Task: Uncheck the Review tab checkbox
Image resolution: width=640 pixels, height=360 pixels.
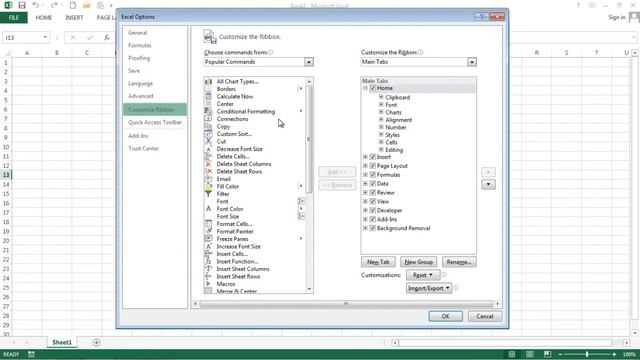Action: point(373,192)
